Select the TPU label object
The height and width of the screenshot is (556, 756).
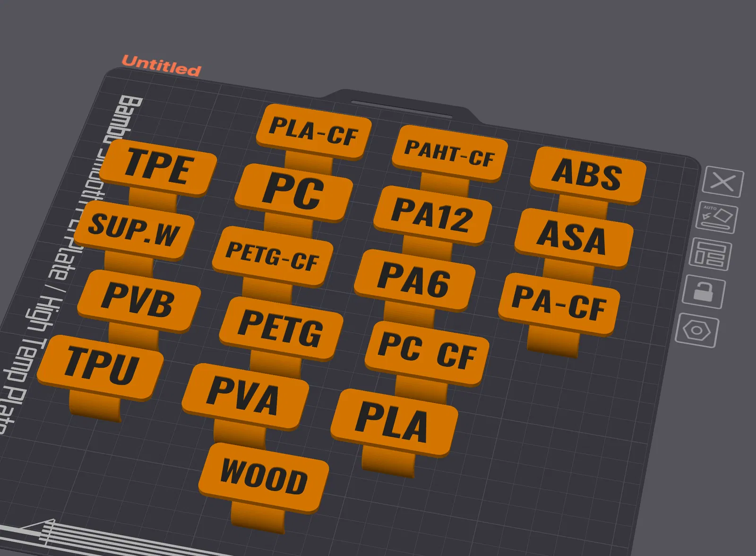101,367
